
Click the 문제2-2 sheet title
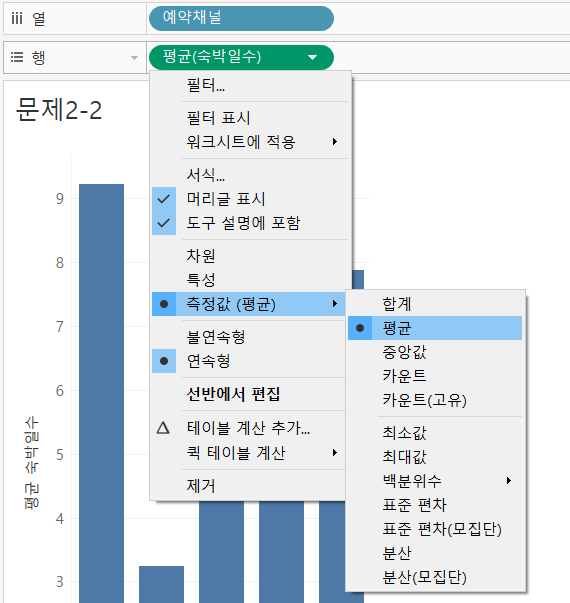(59, 110)
